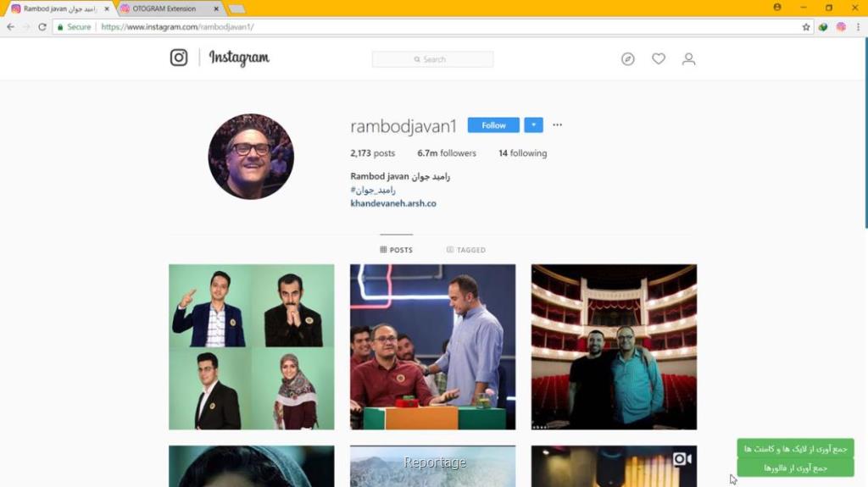Open the activity heart icon

658,58
